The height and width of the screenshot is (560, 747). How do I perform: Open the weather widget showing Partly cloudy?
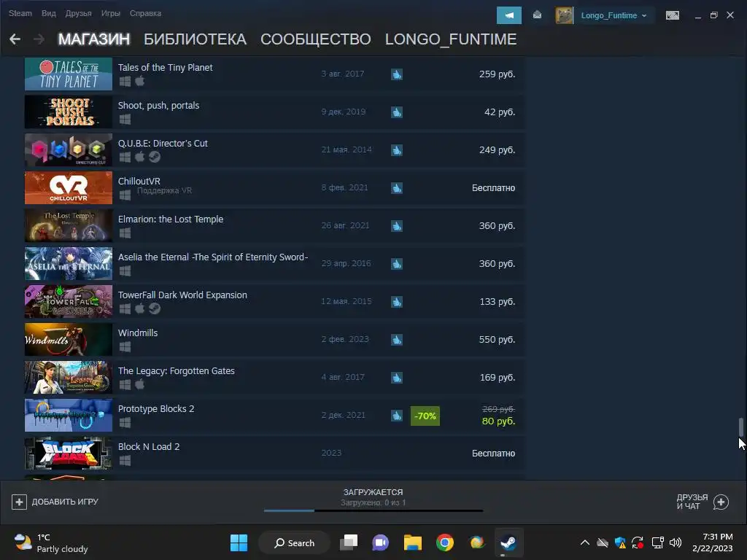pyautogui.click(x=51, y=542)
